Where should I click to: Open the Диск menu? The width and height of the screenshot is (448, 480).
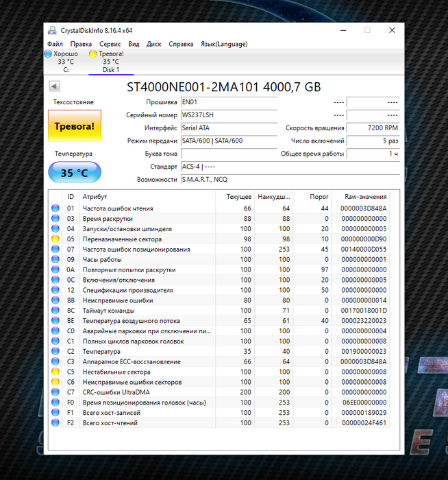[154, 44]
